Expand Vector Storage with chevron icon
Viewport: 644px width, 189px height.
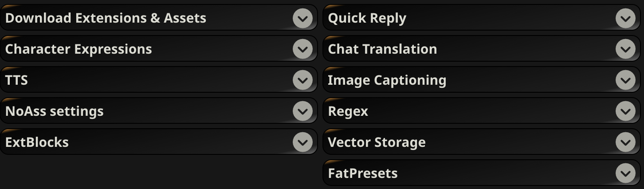pyautogui.click(x=625, y=142)
